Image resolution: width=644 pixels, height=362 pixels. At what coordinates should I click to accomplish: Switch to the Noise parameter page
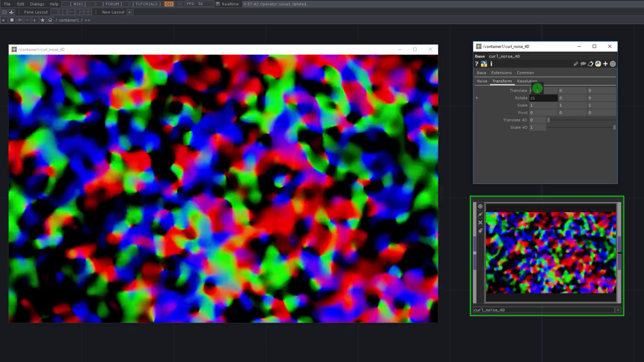482,81
